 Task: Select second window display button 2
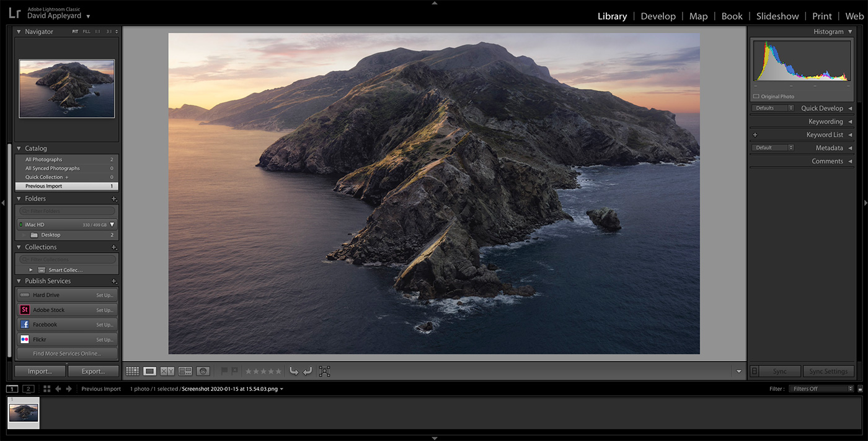[x=28, y=389]
